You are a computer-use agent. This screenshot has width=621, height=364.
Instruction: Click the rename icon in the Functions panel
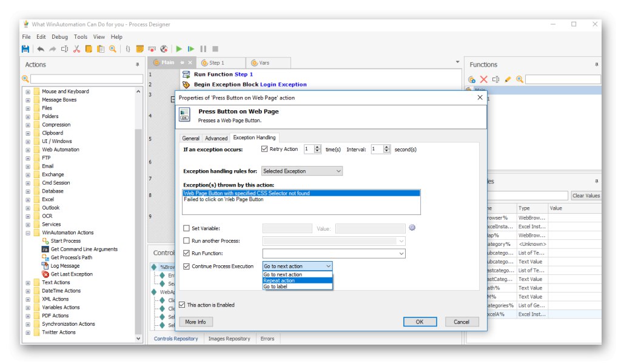495,79
